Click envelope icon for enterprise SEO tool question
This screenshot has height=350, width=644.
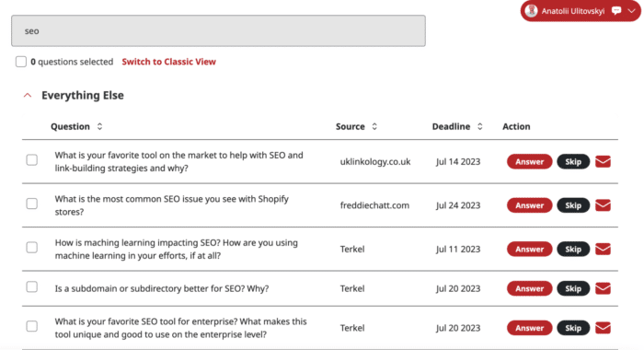click(x=603, y=328)
